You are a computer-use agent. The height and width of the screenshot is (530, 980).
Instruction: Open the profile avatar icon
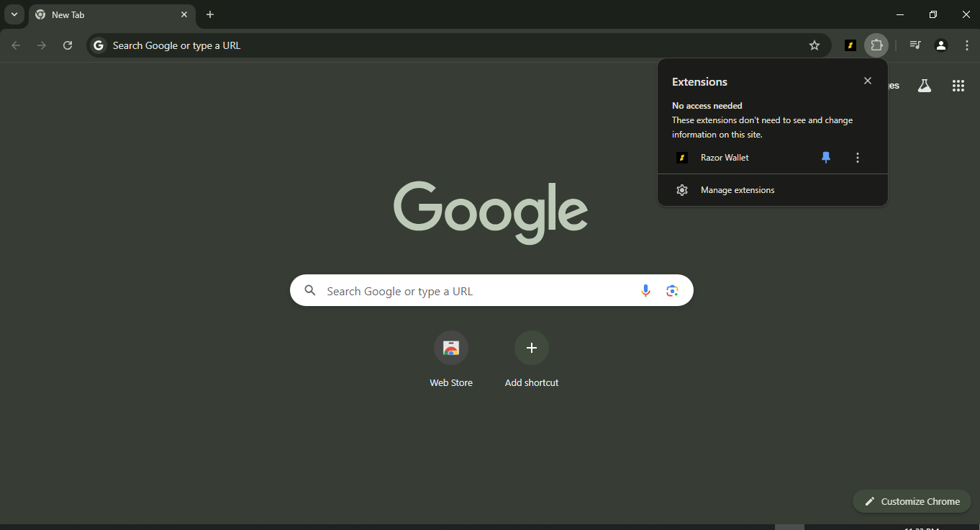point(940,45)
